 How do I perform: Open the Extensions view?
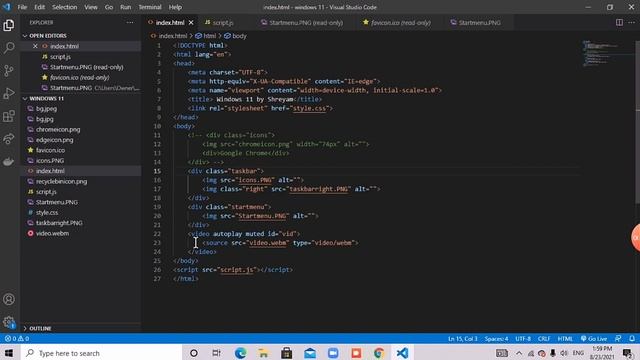pos(9,116)
